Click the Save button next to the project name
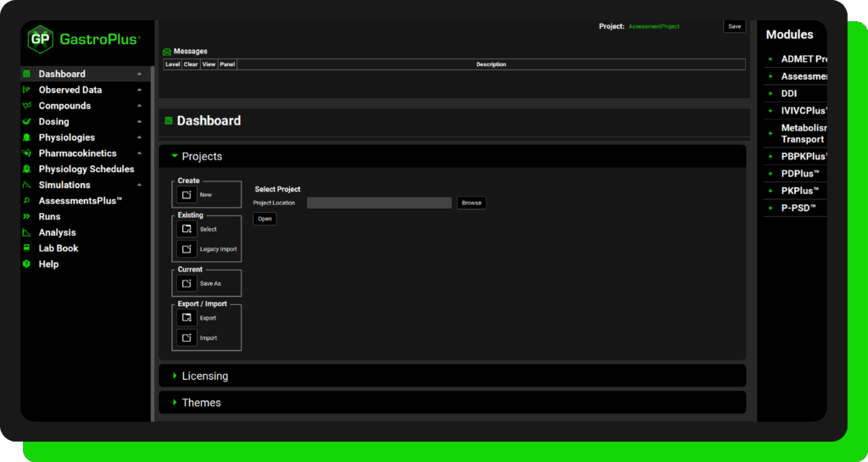The height and width of the screenshot is (462, 868). pyautogui.click(x=734, y=26)
